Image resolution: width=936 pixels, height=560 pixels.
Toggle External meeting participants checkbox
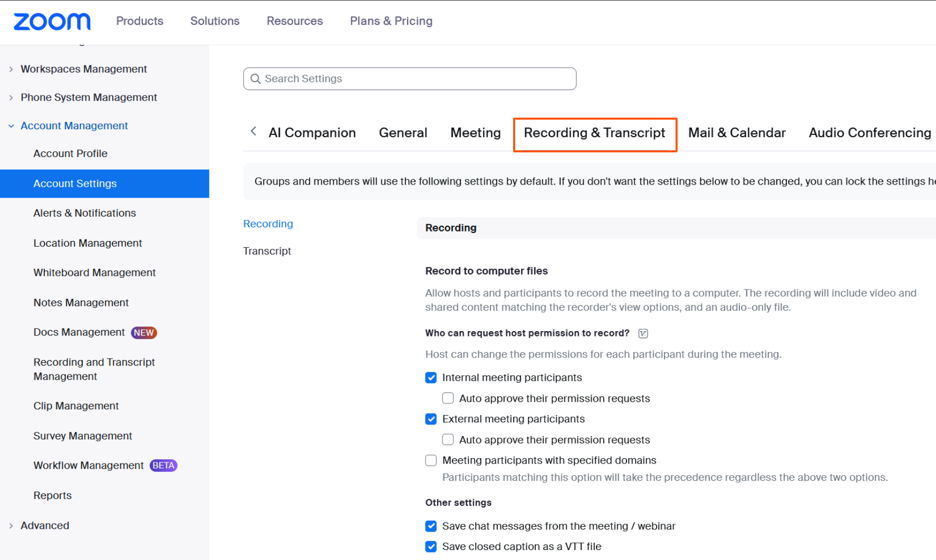431,419
